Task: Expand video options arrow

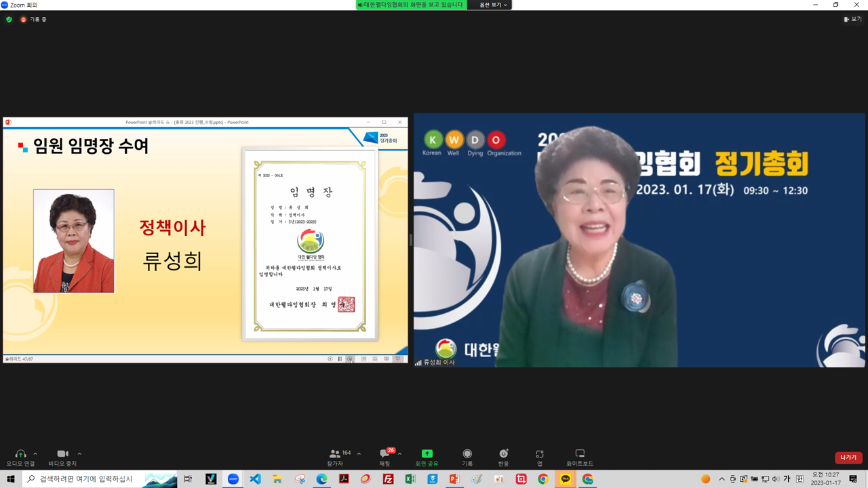Action: coord(79,454)
